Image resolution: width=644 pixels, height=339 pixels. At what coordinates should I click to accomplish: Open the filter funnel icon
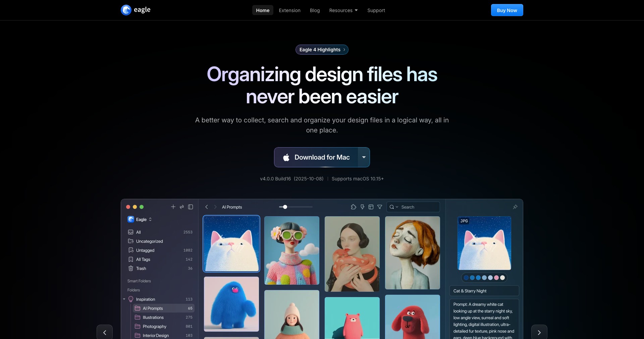[380, 207]
